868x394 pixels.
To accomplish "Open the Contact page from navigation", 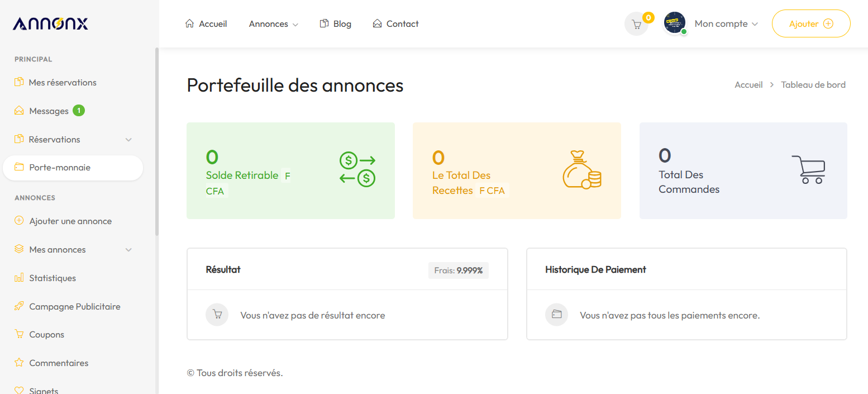I will [x=395, y=24].
